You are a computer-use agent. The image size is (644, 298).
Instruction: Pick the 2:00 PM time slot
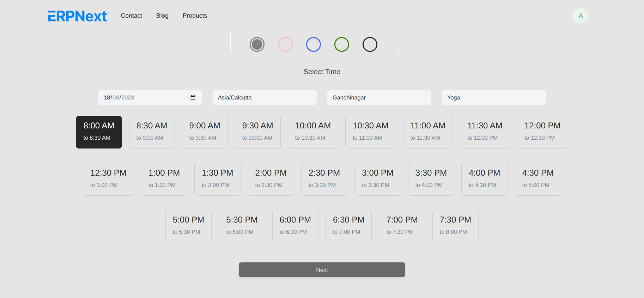(x=271, y=179)
